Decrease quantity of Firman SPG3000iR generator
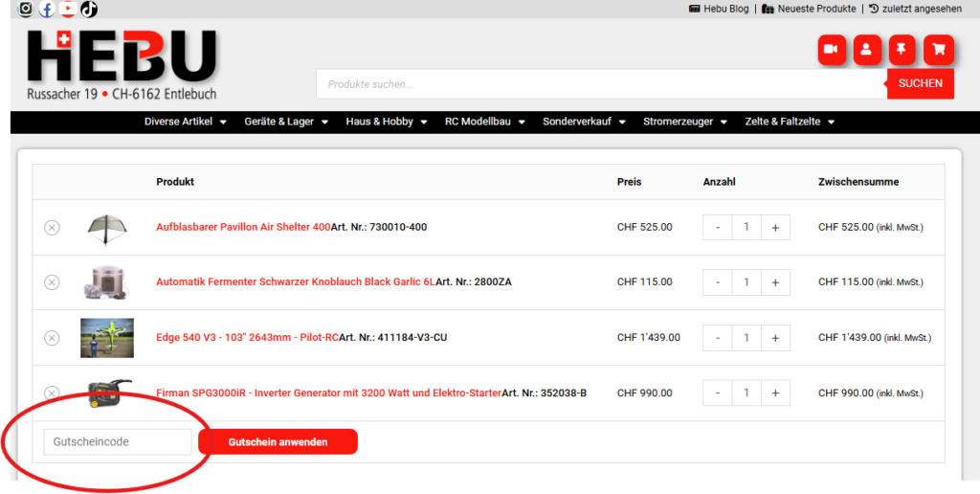The width and height of the screenshot is (980, 494). (718, 393)
